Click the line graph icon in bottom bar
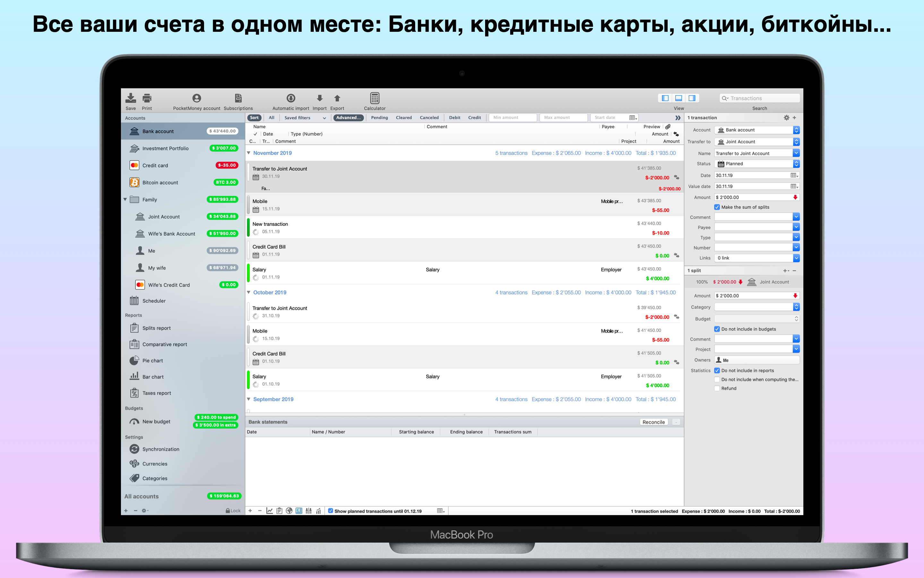 coord(269,511)
